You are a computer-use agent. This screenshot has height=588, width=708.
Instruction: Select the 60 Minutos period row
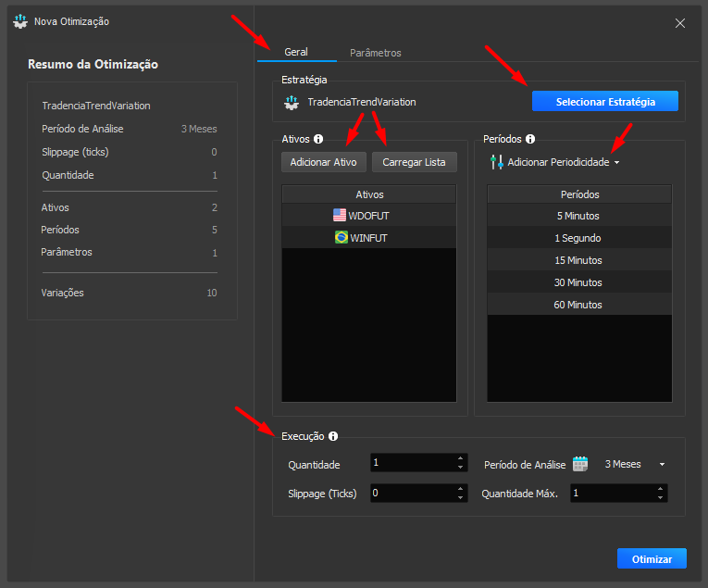pos(579,304)
